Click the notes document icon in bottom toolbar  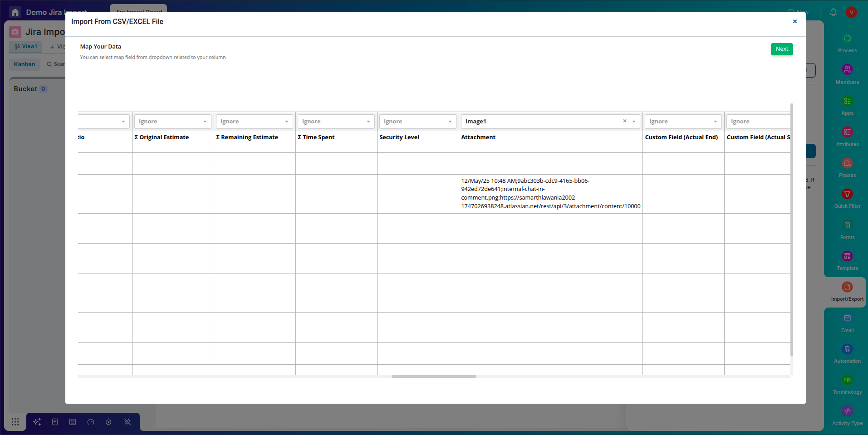[x=55, y=422]
